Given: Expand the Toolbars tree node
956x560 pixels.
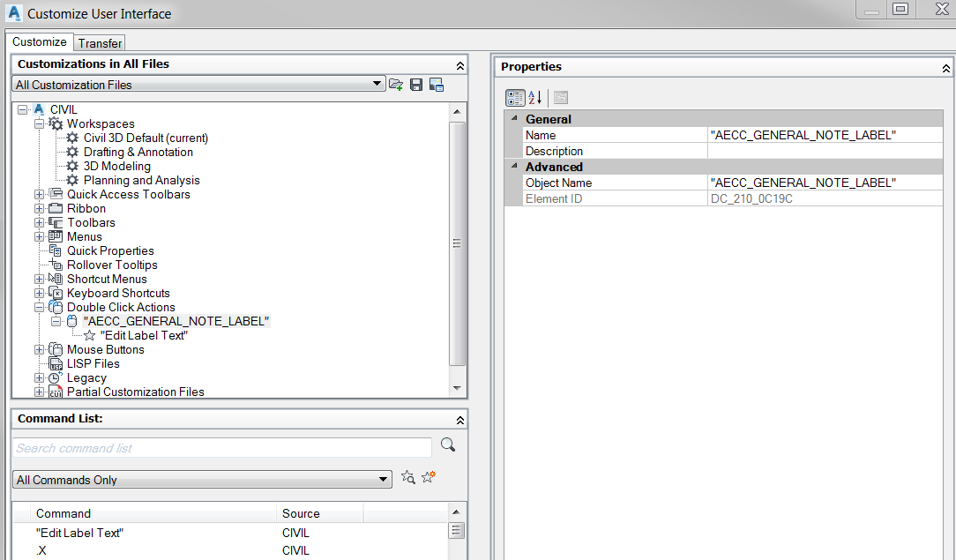Looking at the screenshot, I should pos(39,222).
